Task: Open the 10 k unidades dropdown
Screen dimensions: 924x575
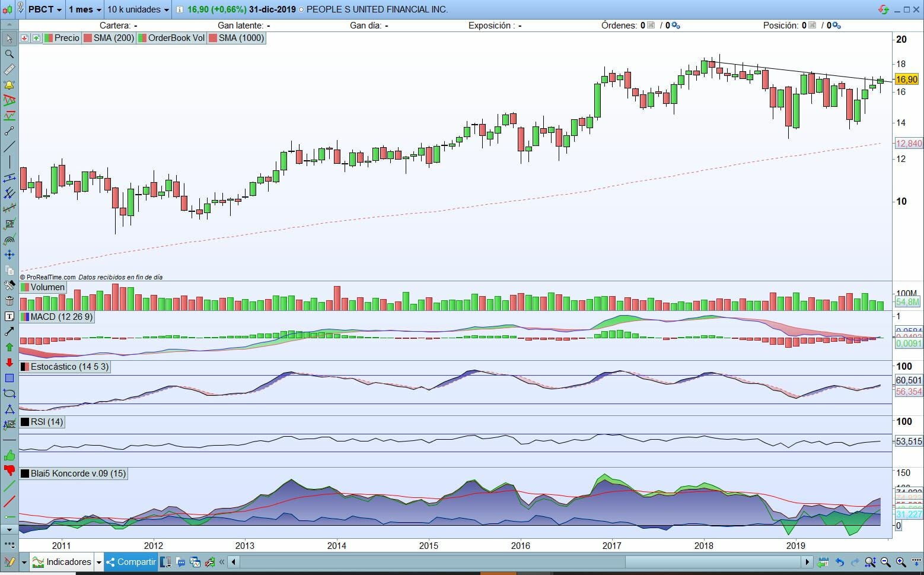Action: coord(138,9)
